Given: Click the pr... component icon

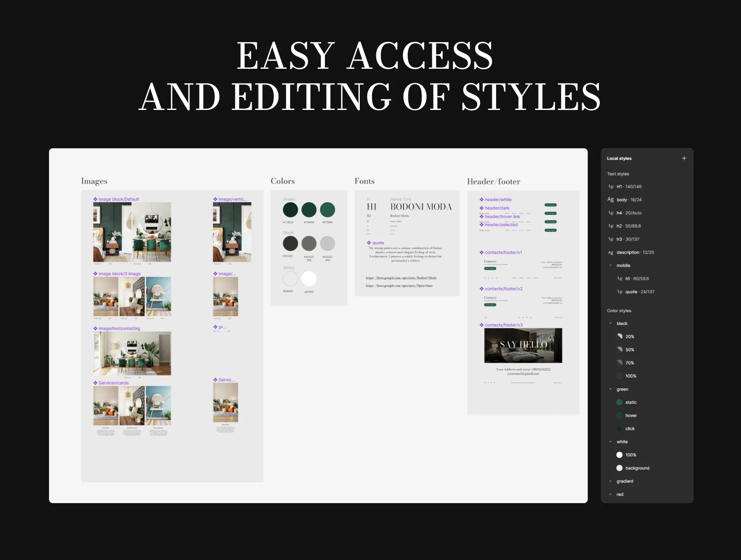Looking at the screenshot, I should click(215, 327).
